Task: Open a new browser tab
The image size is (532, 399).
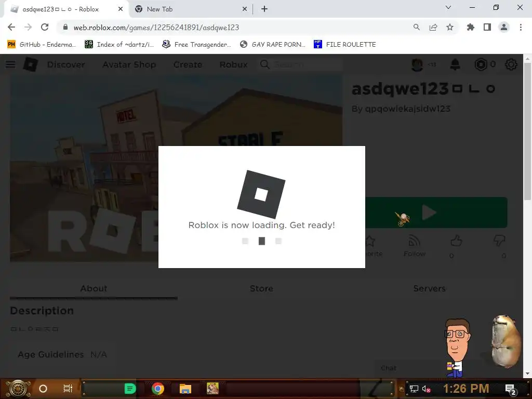Action: pos(264,9)
